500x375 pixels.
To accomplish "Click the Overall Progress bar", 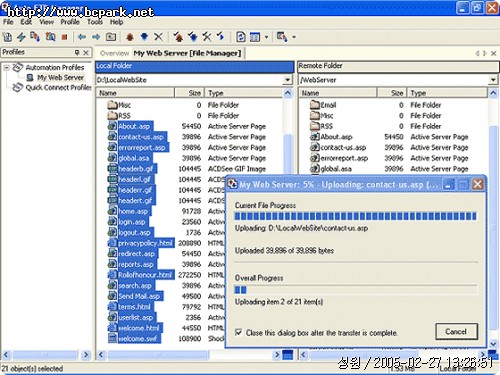I will [x=356, y=290].
